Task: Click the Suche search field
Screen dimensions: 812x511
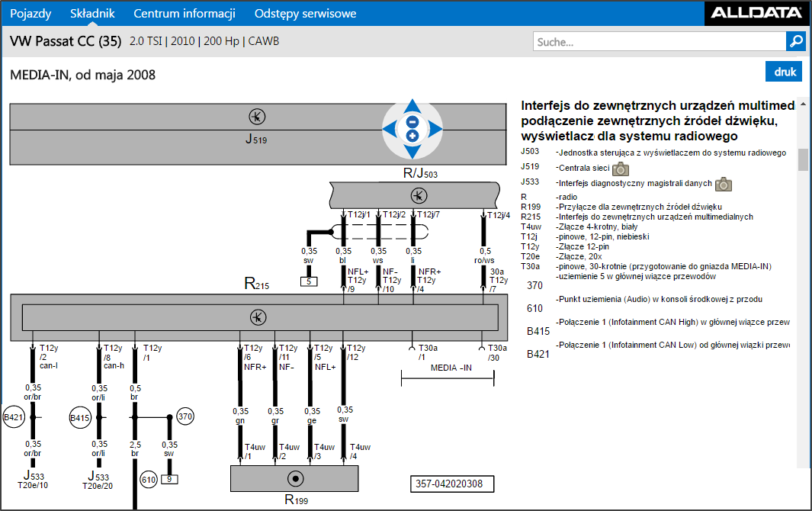Action: [x=660, y=41]
